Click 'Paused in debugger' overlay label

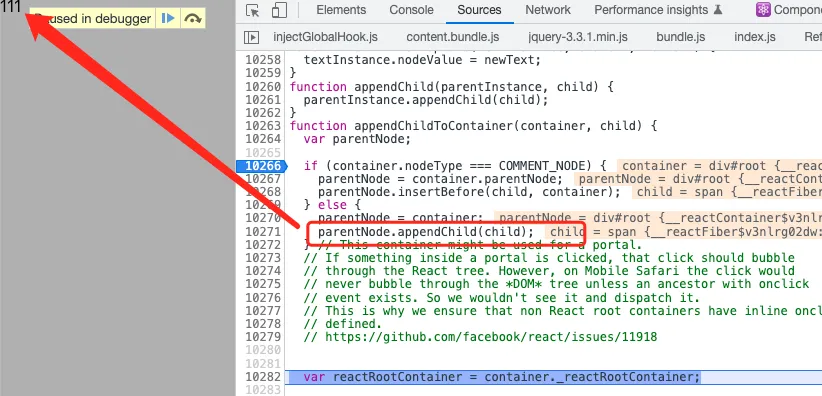point(93,19)
